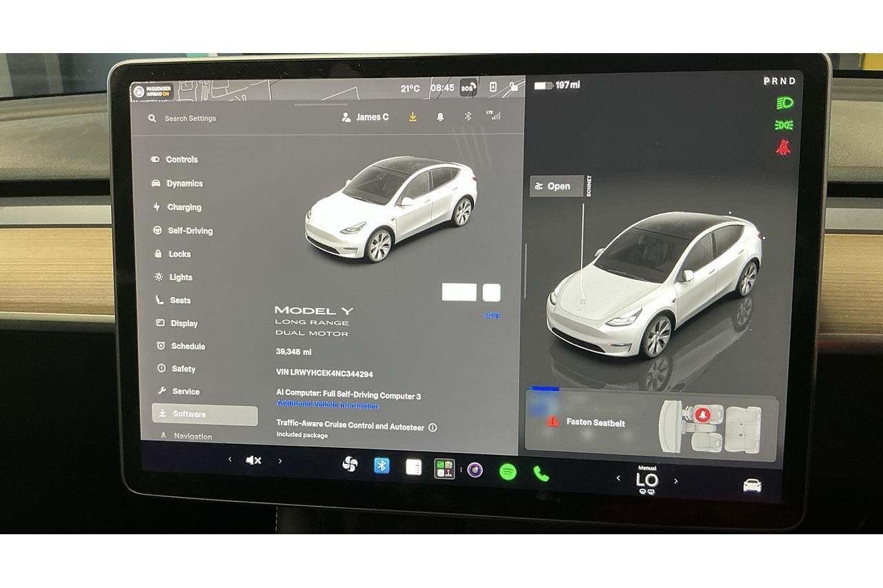Open the Schedule menu
The width and height of the screenshot is (883, 588).
coord(181,346)
